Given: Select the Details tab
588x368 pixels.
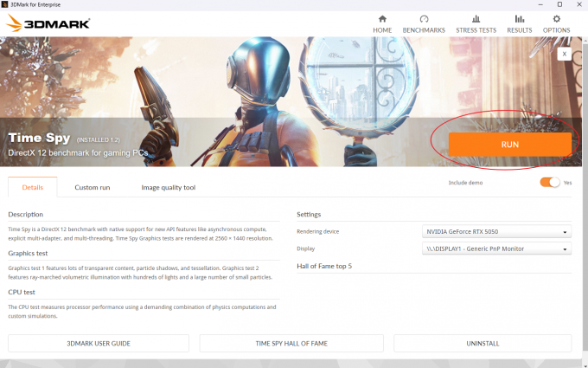Looking at the screenshot, I should (x=33, y=187).
